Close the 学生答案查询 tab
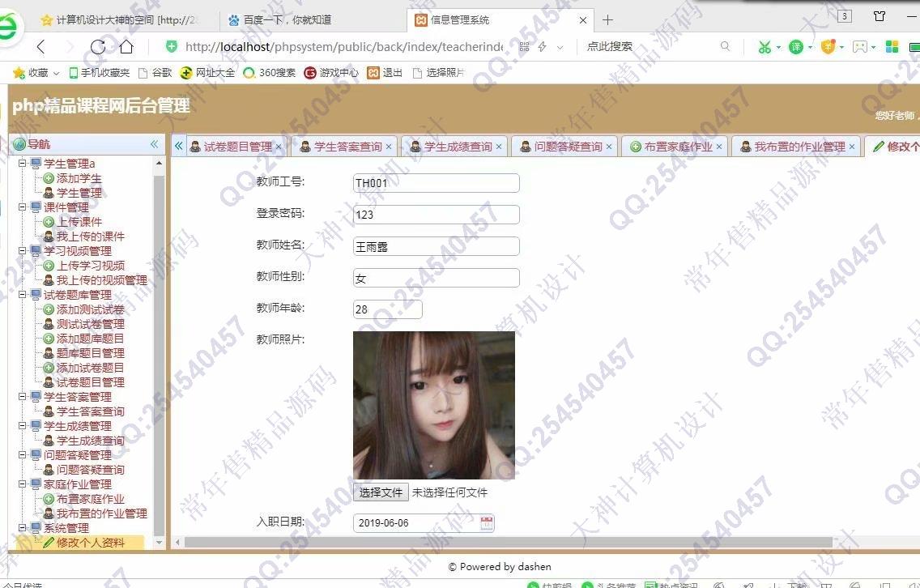This screenshot has height=588, width=920. (x=389, y=147)
